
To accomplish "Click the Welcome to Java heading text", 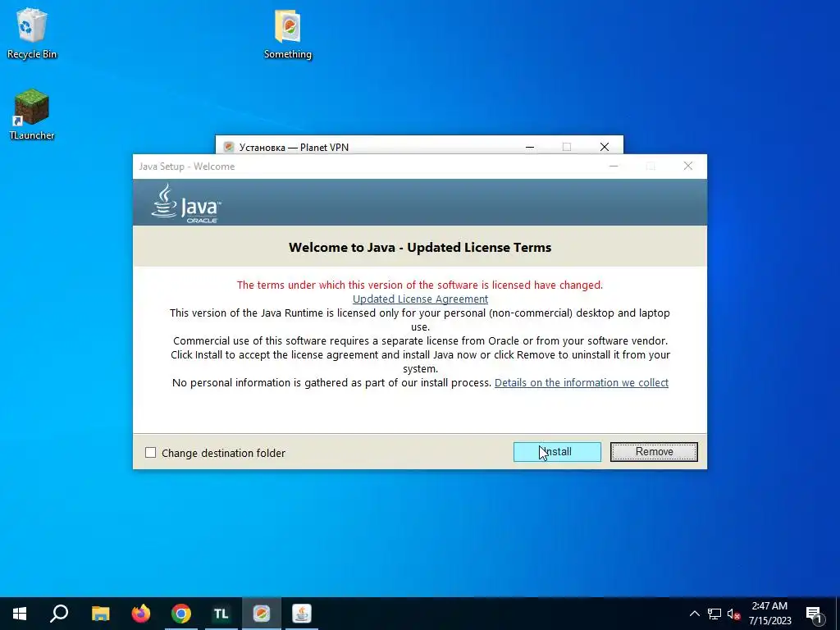I will [x=420, y=247].
